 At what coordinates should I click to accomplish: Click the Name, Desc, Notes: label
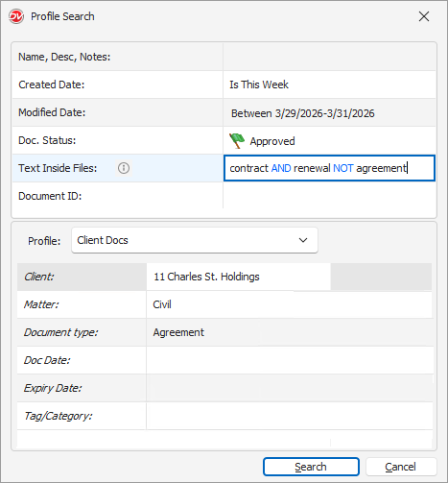coord(64,57)
